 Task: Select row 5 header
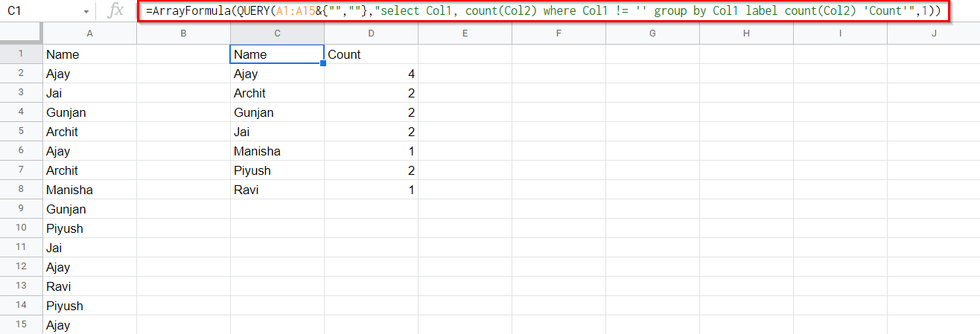[21, 132]
